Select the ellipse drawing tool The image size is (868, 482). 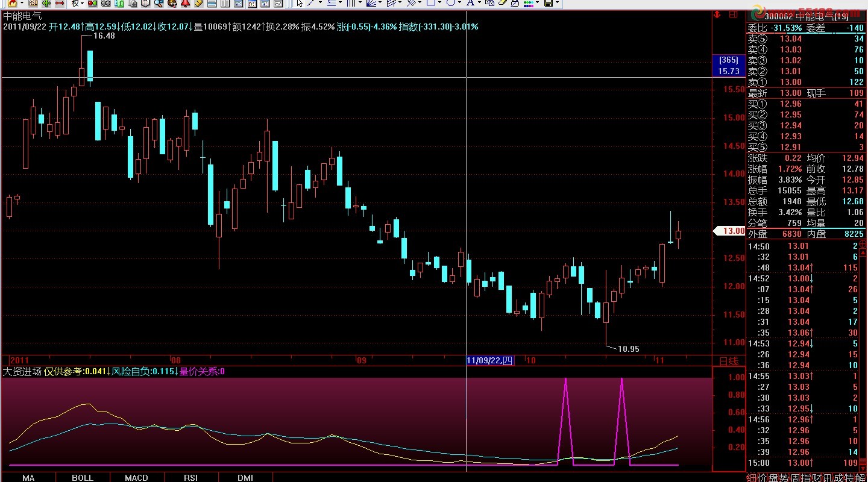click(450, 3)
